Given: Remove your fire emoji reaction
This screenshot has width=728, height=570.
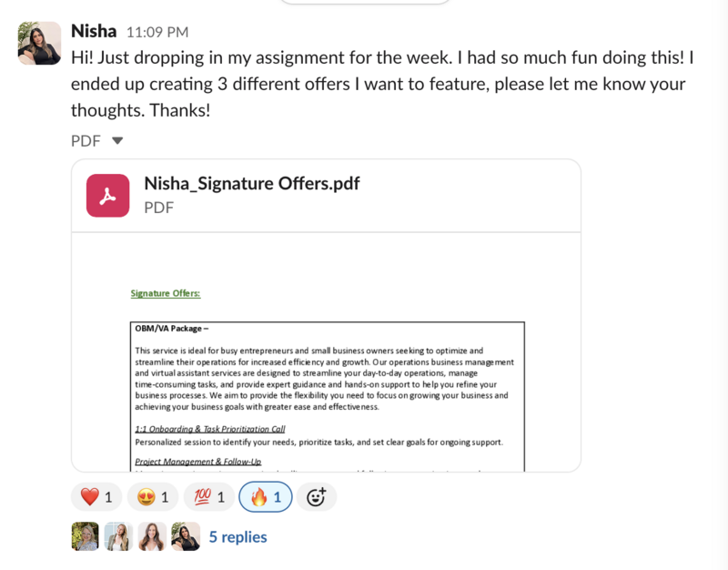Looking at the screenshot, I should [266, 497].
